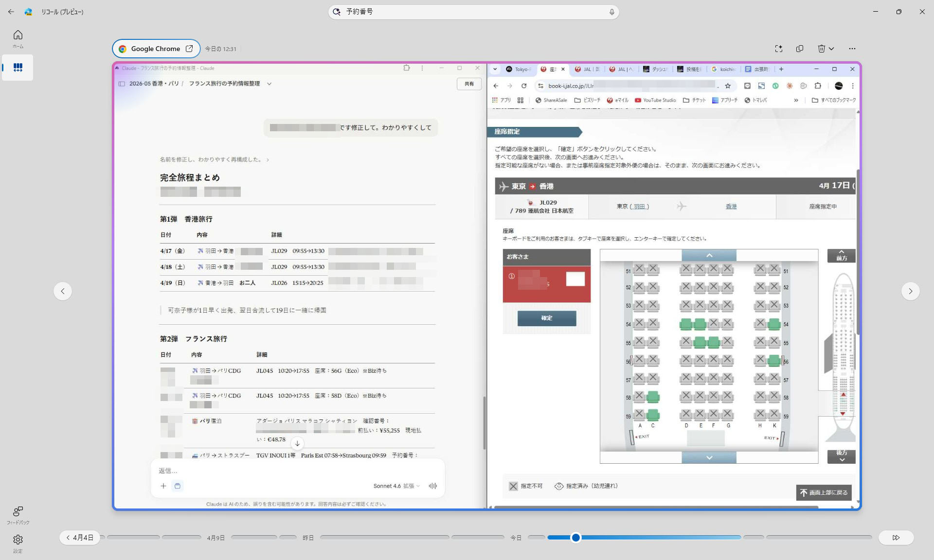Expand the delete options chevron
This screenshot has height=560, width=934.
(831, 49)
